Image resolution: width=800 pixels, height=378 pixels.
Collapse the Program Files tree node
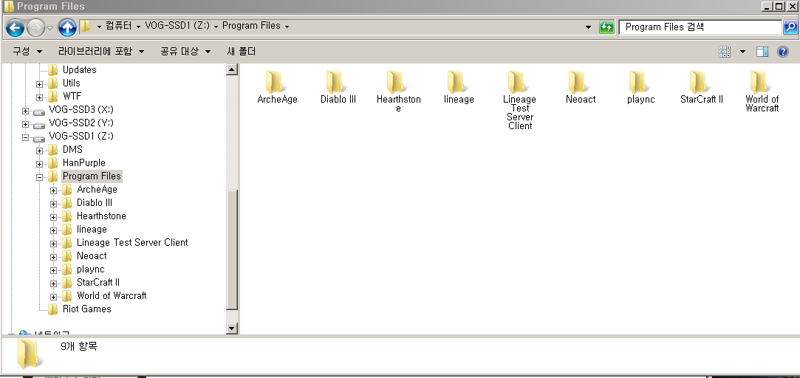pyautogui.click(x=40, y=178)
